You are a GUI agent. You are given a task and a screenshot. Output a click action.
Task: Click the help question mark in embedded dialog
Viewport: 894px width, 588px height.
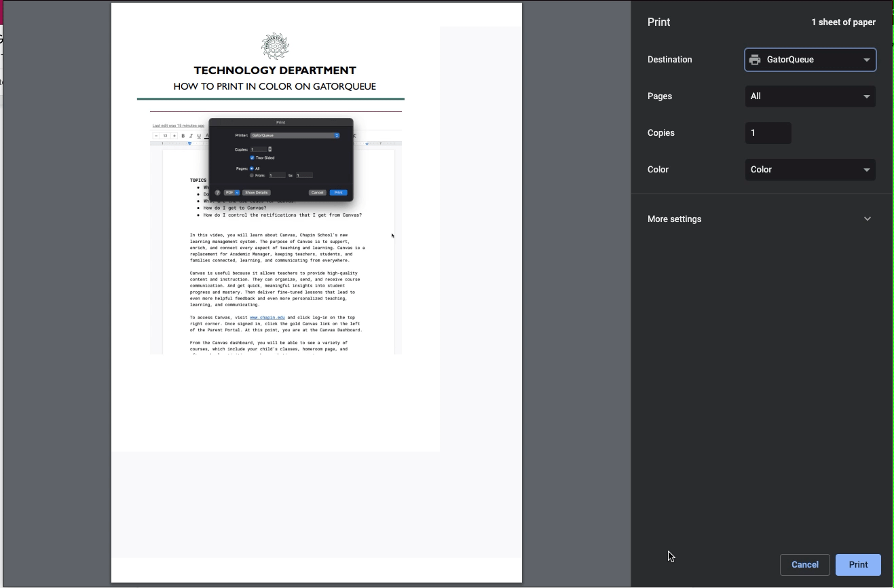click(217, 193)
